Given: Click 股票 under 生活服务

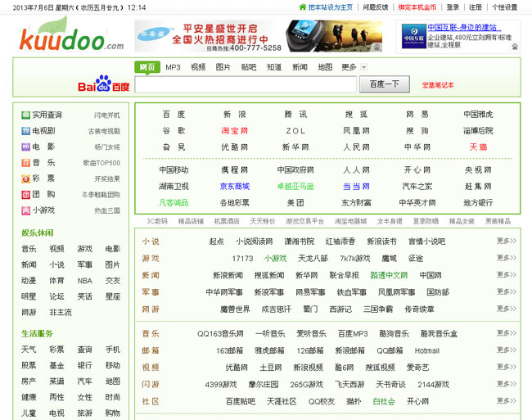Looking at the screenshot, I should [x=29, y=365].
